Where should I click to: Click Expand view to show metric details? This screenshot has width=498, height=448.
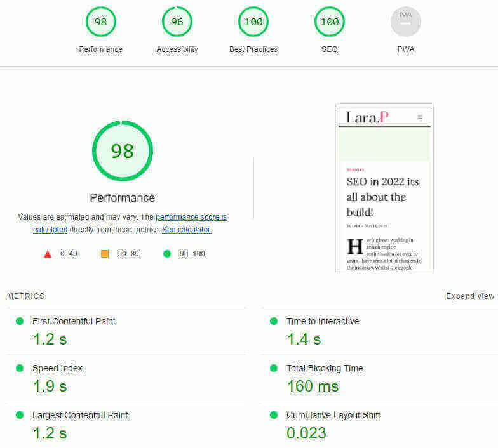click(x=469, y=296)
